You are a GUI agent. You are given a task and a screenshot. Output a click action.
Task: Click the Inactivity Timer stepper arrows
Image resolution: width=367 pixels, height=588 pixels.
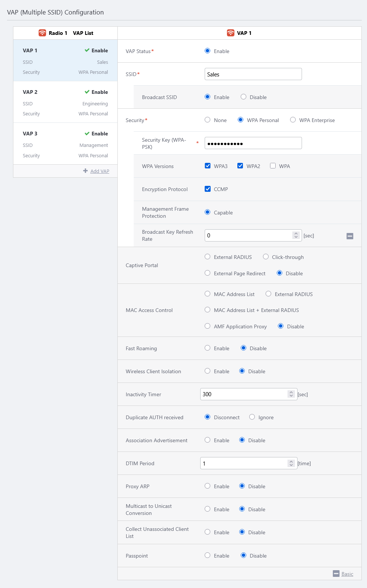click(291, 394)
